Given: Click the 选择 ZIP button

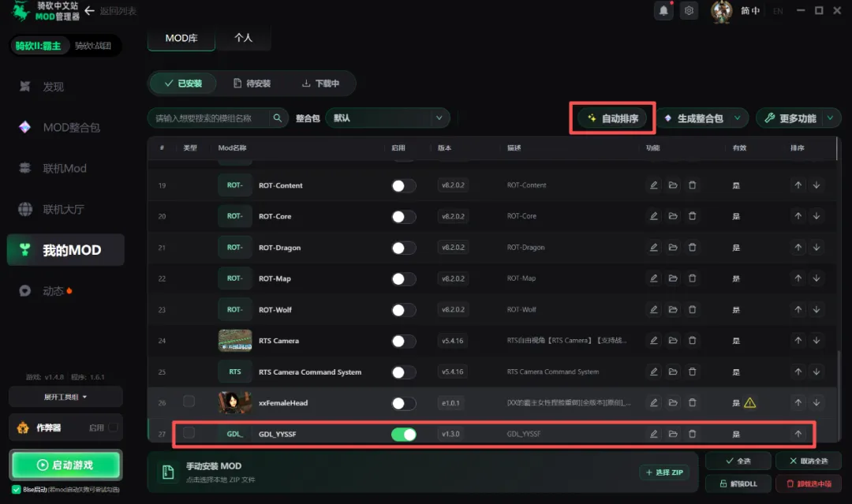Looking at the screenshot, I should click(664, 472).
